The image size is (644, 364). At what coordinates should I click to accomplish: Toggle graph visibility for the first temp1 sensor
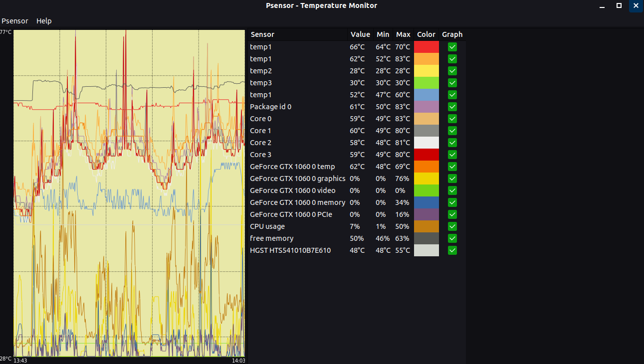(x=452, y=47)
